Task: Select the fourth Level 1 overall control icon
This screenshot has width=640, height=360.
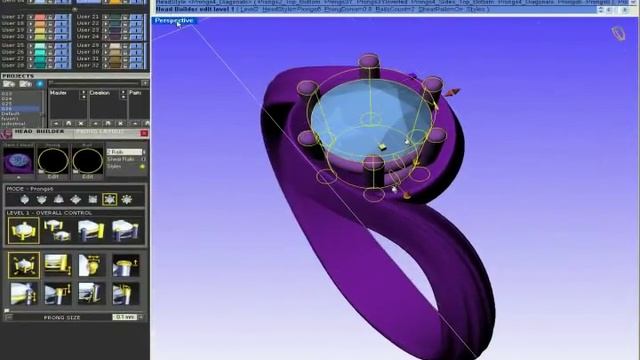Action: pos(125,231)
